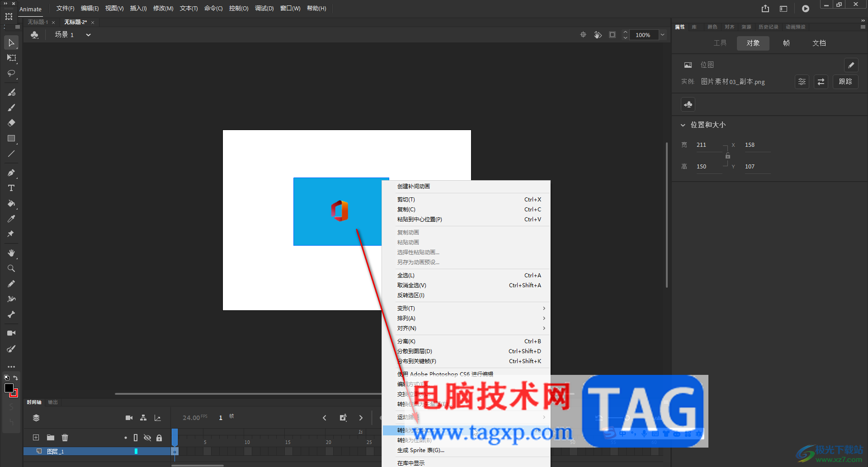Click the edit symbols icon near scene name

(x=35, y=35)
